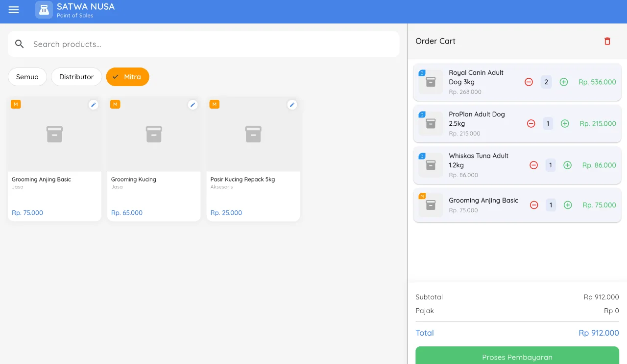Click the Proses Pembayaran button
This screenshot has height=364, width=627.
[x=517, y=356]
